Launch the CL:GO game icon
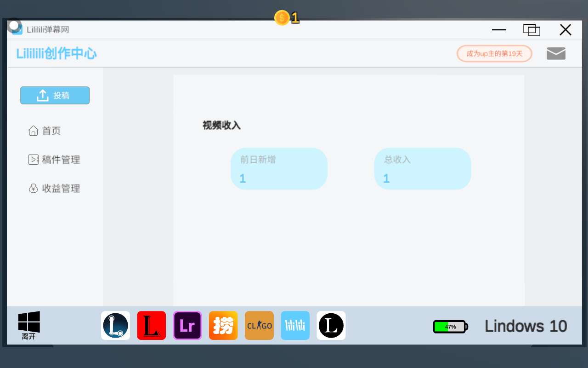 [259, 326]
